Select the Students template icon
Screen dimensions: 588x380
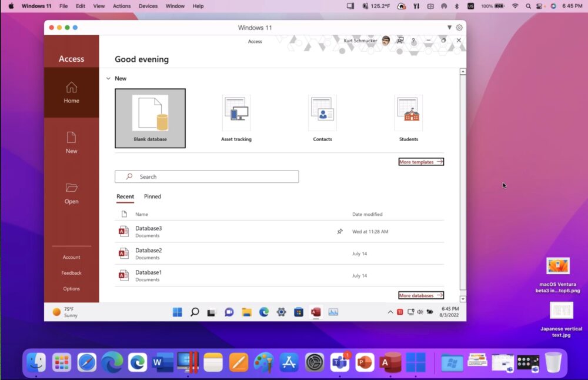coord(408,114)
